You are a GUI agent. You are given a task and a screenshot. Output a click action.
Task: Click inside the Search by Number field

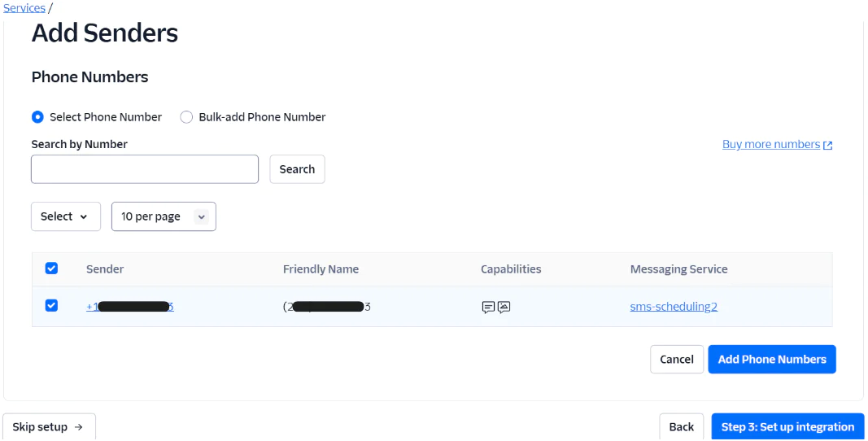[145, 169]
